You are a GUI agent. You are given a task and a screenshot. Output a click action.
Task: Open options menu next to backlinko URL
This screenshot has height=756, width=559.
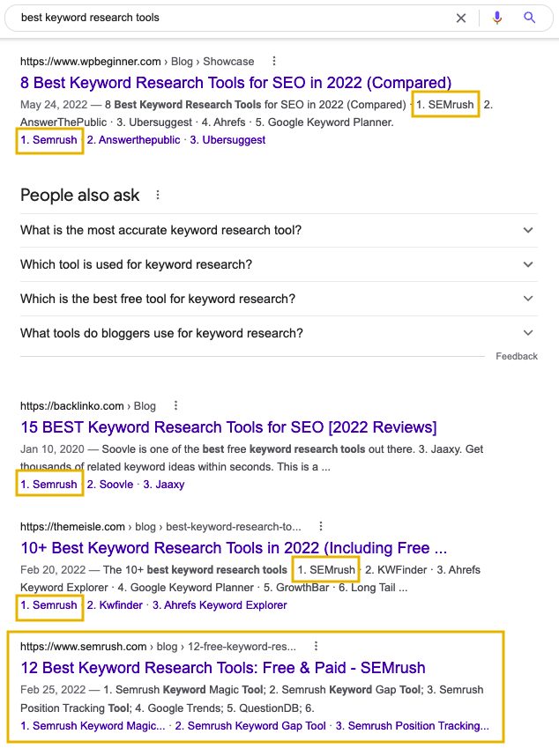[x=175, y=405]
